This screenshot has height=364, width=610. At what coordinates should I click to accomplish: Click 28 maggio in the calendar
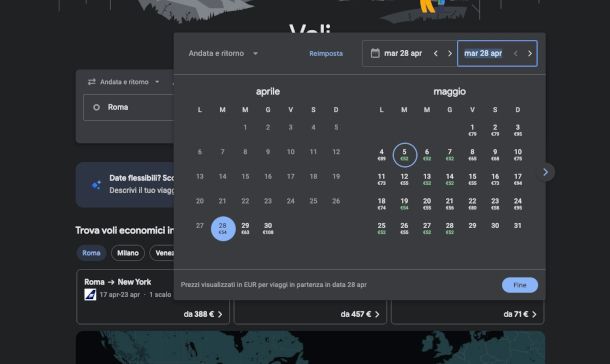(x=450, y=228)
